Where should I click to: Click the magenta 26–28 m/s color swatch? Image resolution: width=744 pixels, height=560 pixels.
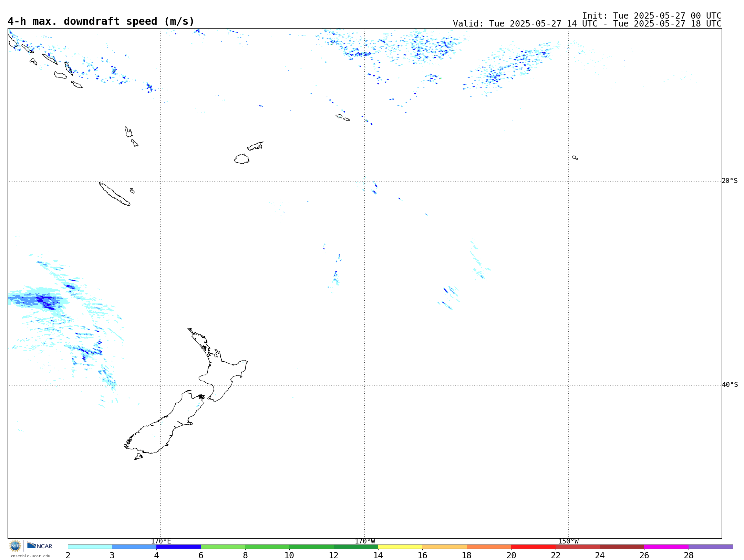click(x=666, y=547)
